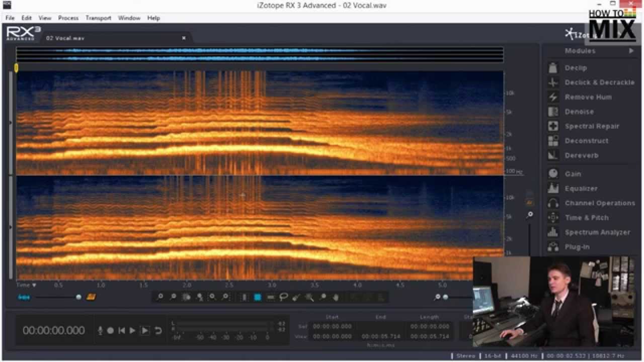Screen dimensions: 644x362
Task: Select the time selection tool
Action: click(x=245, y=297)
